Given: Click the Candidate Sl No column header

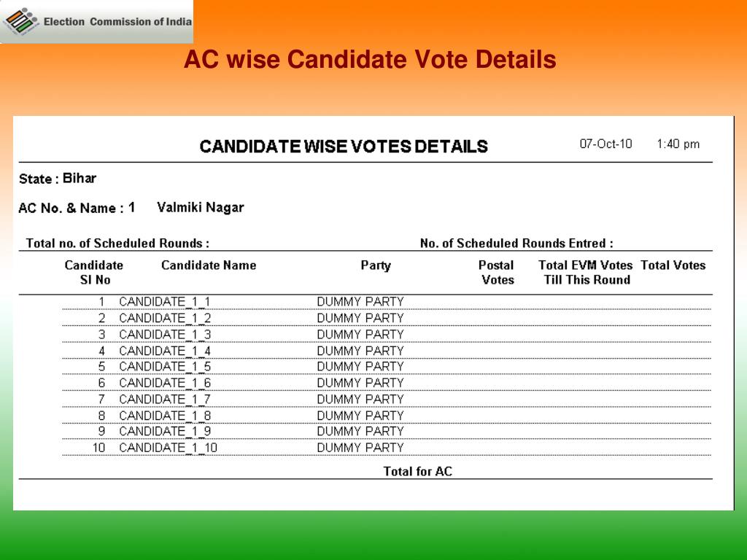Looking at the screenshot, I should click(94, 273).
